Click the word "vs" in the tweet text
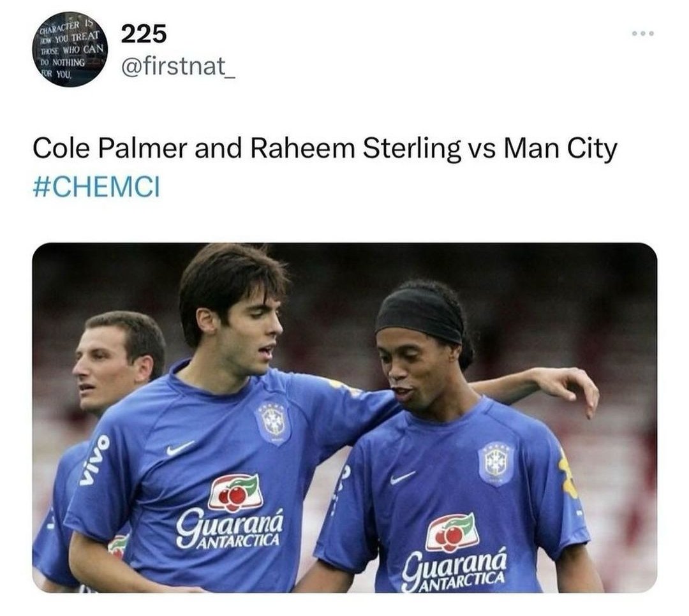This screenshot has width=689, height=616. click(x=482, y=150)
